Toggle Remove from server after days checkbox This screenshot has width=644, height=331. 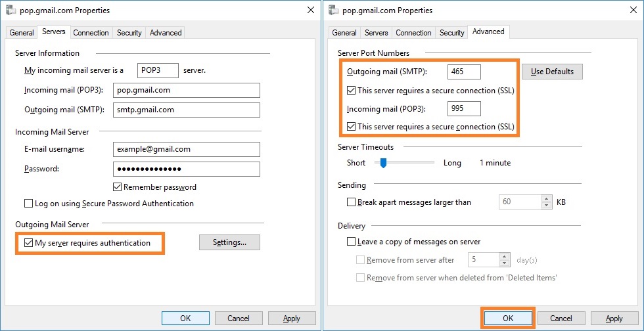360,260
